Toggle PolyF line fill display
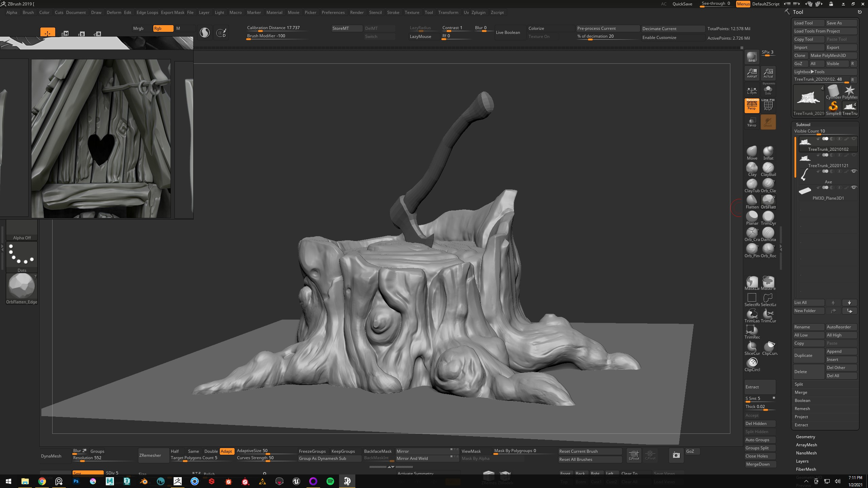 [x=768, y=105]
